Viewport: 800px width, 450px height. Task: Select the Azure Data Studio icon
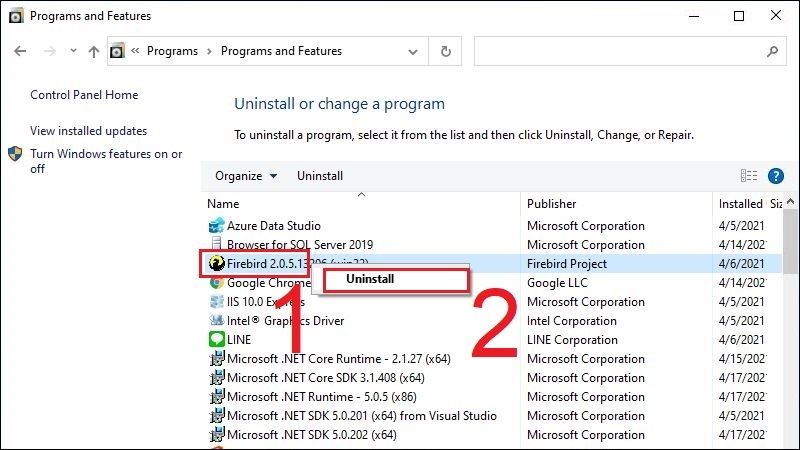(217, 226)
